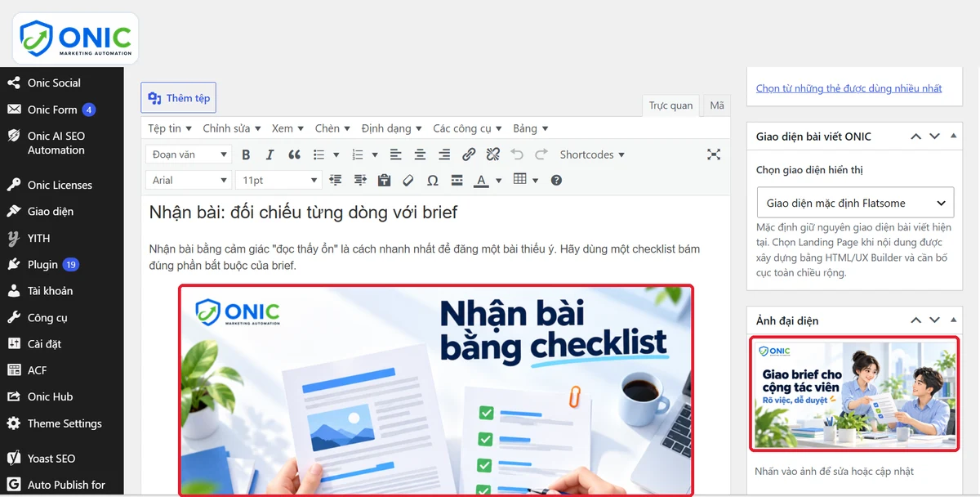Open the Đoạn văn paragraph format dropdown

click(189, 154)
